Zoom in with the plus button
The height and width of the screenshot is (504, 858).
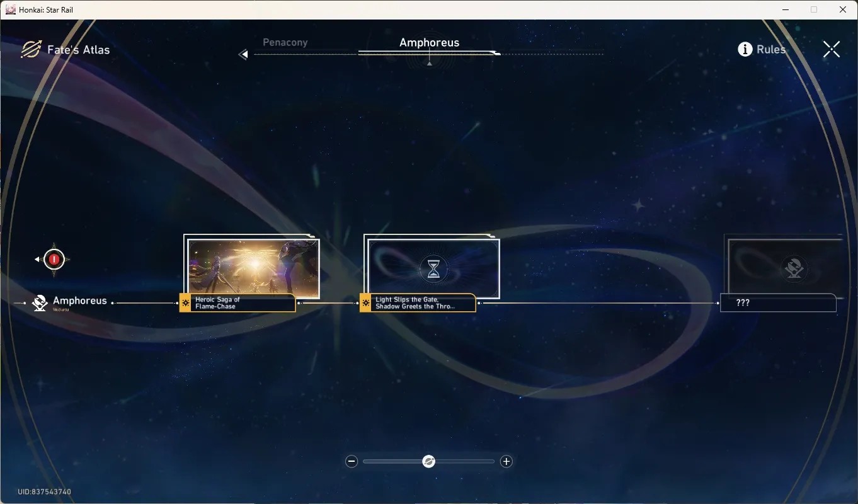506,462
